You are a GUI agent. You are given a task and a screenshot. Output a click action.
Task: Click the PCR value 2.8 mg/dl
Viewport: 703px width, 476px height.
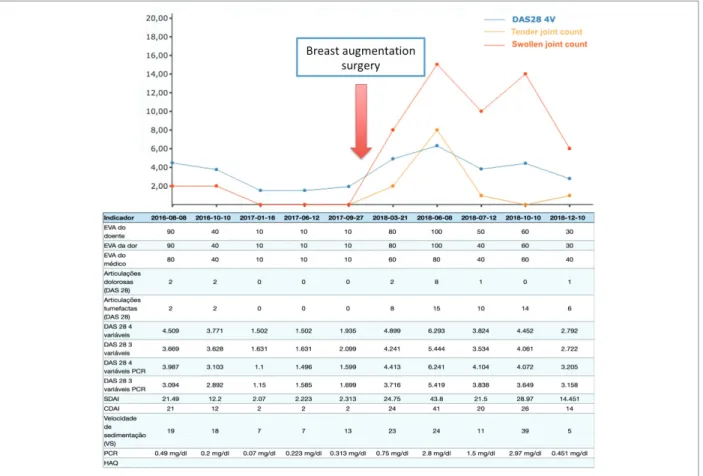point(437,454)
